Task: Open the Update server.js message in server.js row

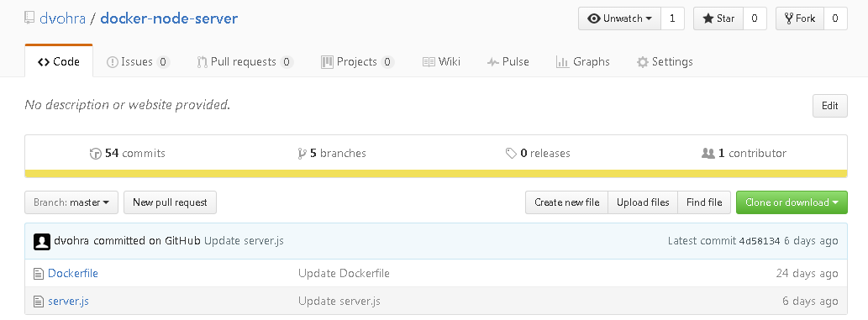Action: [x=339, y=302]
